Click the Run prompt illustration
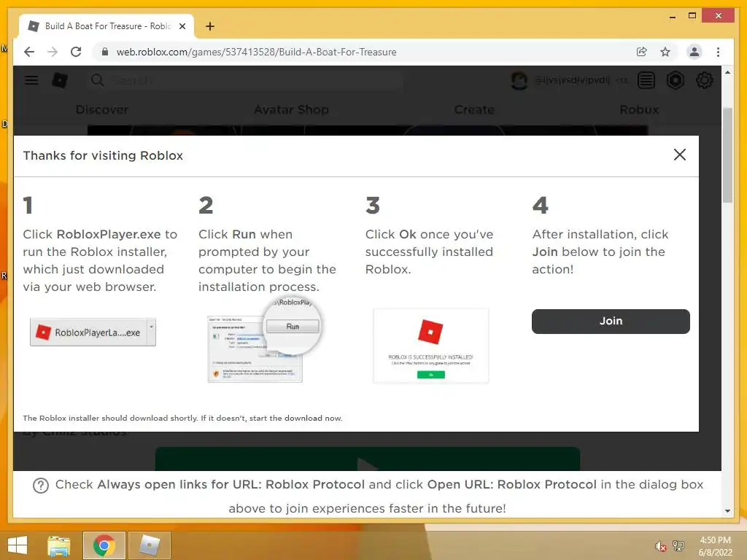The image size is (747, 560). point(264,341)
